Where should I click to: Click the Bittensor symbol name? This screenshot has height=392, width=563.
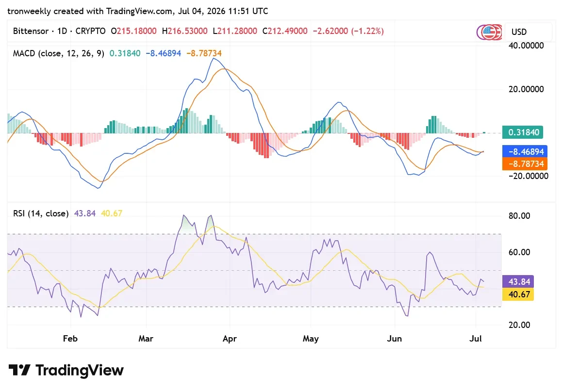click(31, 31)
